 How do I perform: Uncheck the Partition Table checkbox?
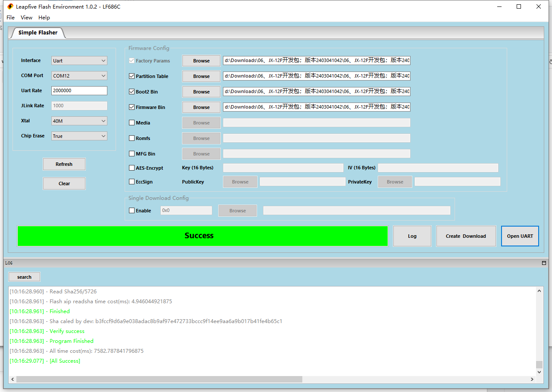132,76
